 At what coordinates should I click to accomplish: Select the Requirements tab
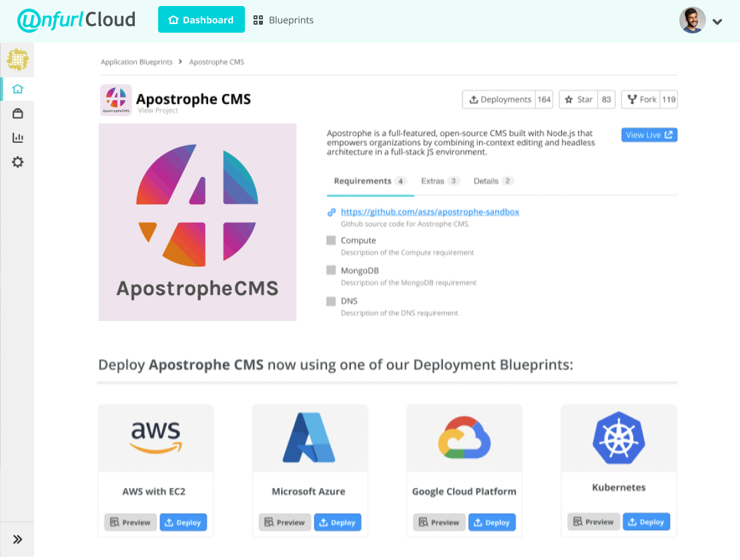click(x=370, y=182)
